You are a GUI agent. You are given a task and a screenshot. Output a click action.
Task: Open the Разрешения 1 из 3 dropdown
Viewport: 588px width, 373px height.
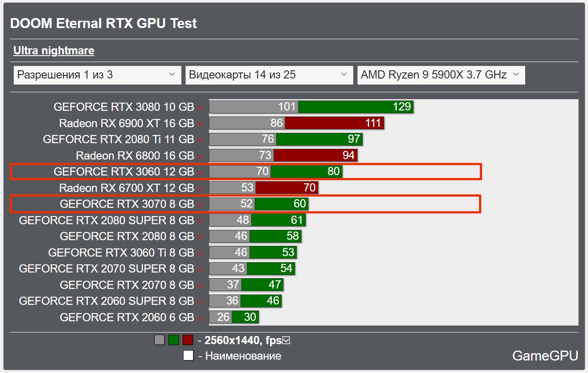[97, 75]
